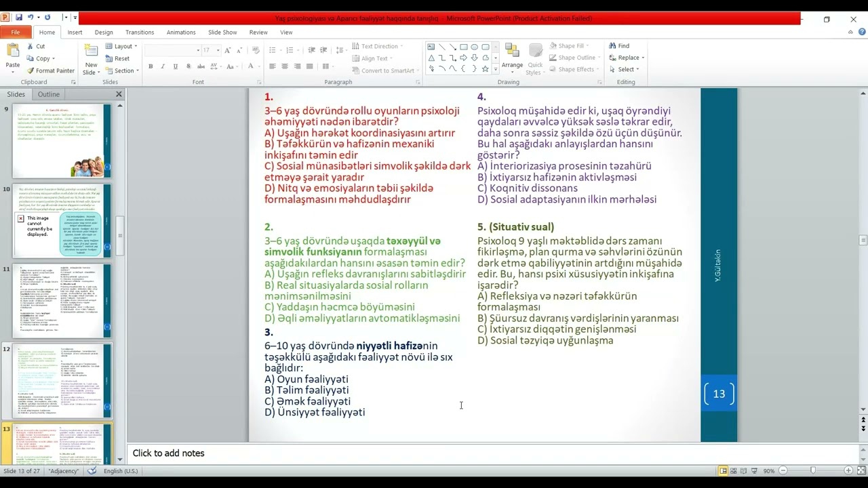This screenshot has width=868, height=488.
Task: Undo the last action
Action: click(31, 18)
